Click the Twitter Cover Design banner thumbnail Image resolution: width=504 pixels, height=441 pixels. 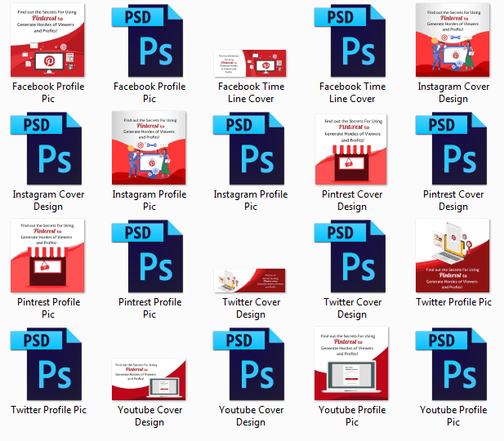(250, 280)
